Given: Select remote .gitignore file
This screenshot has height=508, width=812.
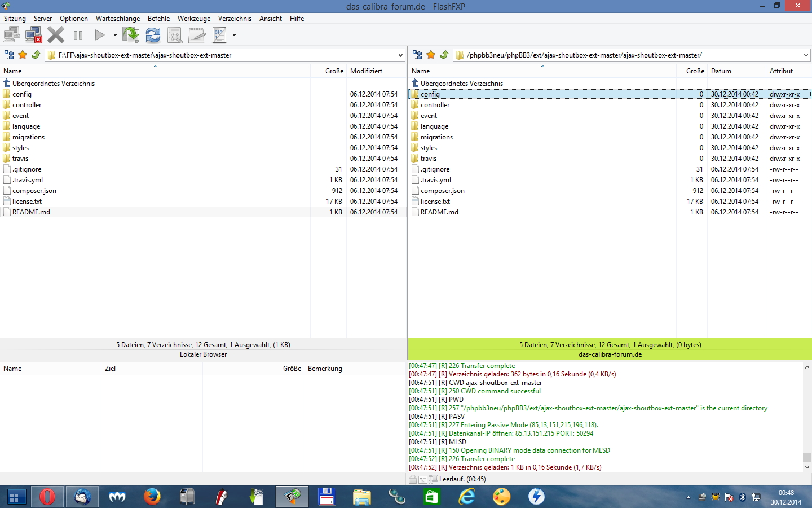Looking at the screenshot, I should [x=435, y=169].
